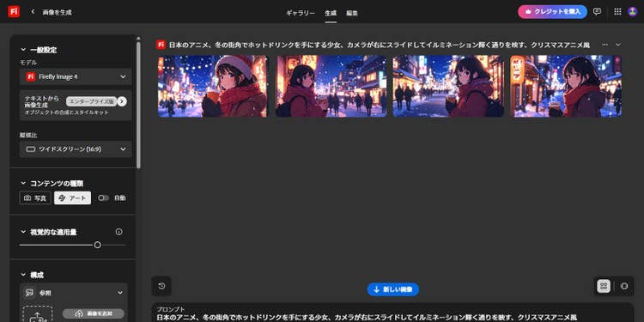Switch to single image view icon
Image resolution: width=644 pixels, height=322 pixels.
point(624,286)
